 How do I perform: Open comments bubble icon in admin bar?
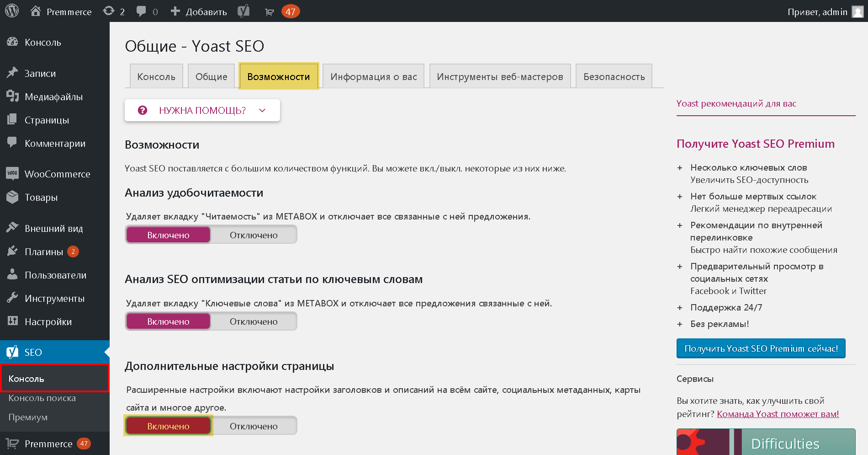[x=141, y=11]
